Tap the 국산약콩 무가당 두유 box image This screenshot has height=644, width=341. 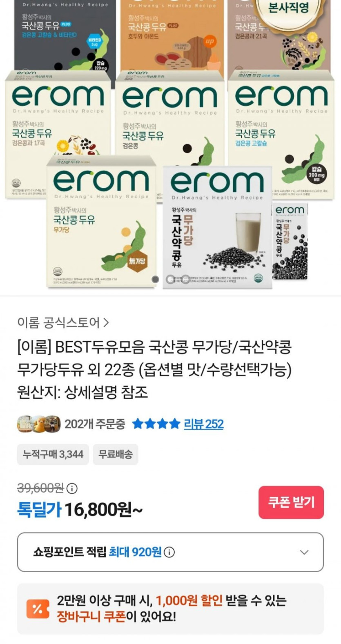click(x=218, y=227)
